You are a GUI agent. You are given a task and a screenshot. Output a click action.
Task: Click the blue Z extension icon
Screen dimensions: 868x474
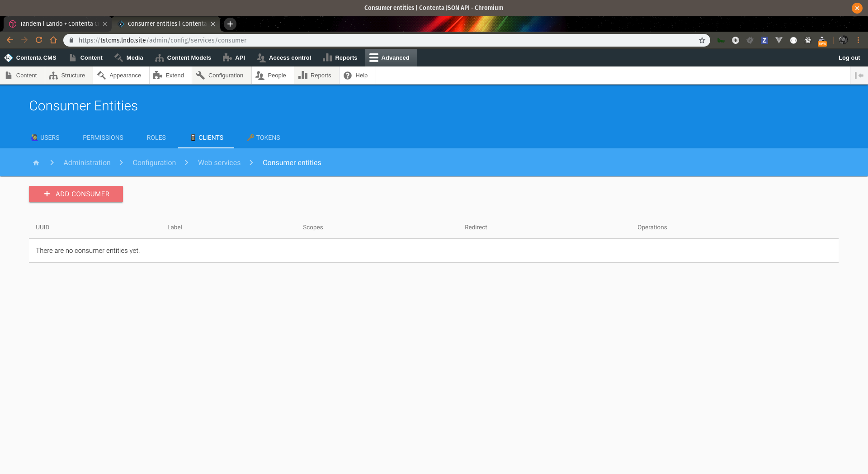click(x=764, y=40)
